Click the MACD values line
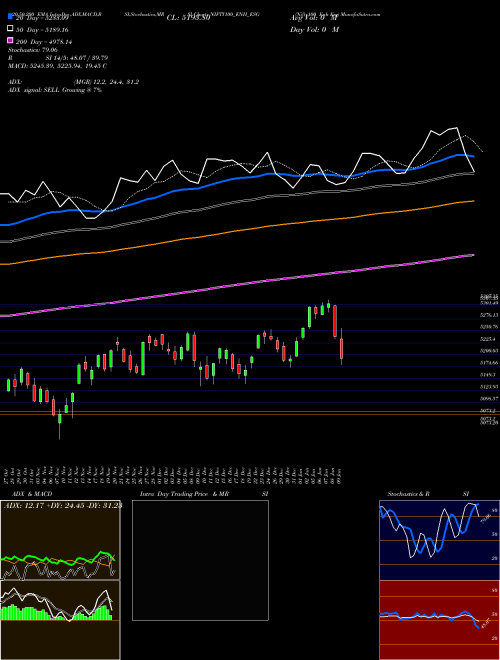This screenshot has height=660, width=500. (x=57, y=66)
